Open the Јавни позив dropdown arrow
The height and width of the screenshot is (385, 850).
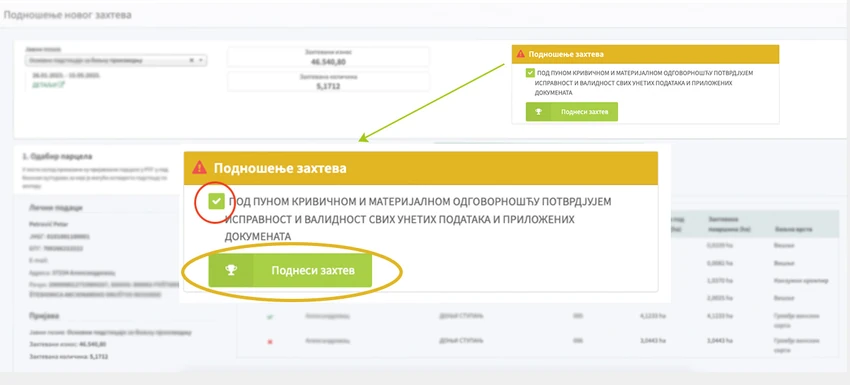pos(201,61)
